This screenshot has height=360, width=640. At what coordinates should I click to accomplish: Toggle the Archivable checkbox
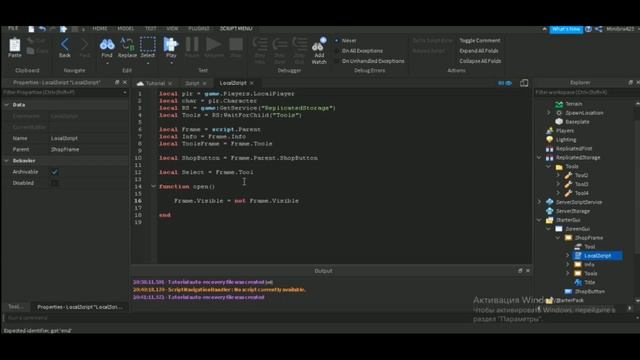point(55,172)
